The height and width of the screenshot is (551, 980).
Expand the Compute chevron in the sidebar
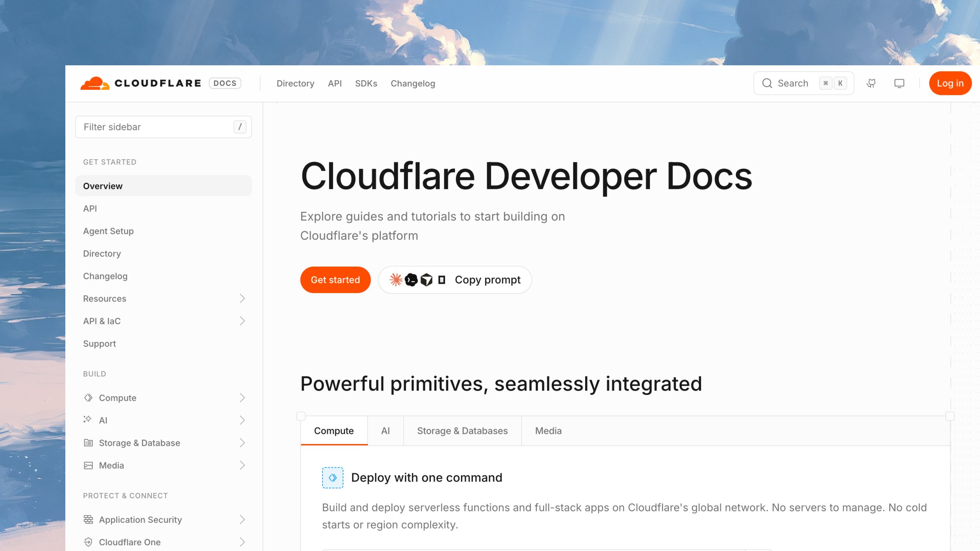click(x=242, y=398)
